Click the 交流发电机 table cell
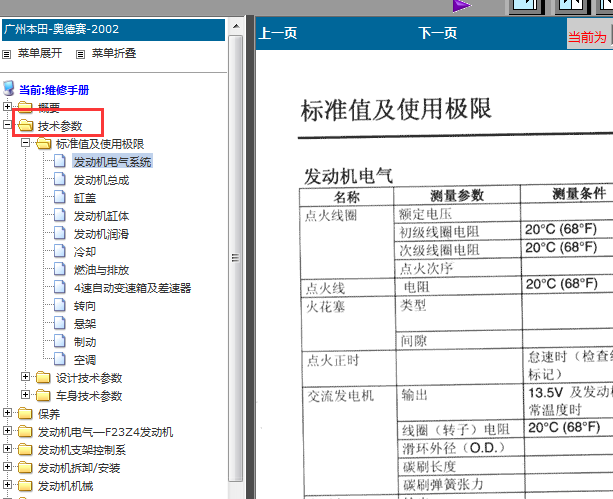Viewport: 613px width, 499px height. pyautogui.click(x=350, y=441)
